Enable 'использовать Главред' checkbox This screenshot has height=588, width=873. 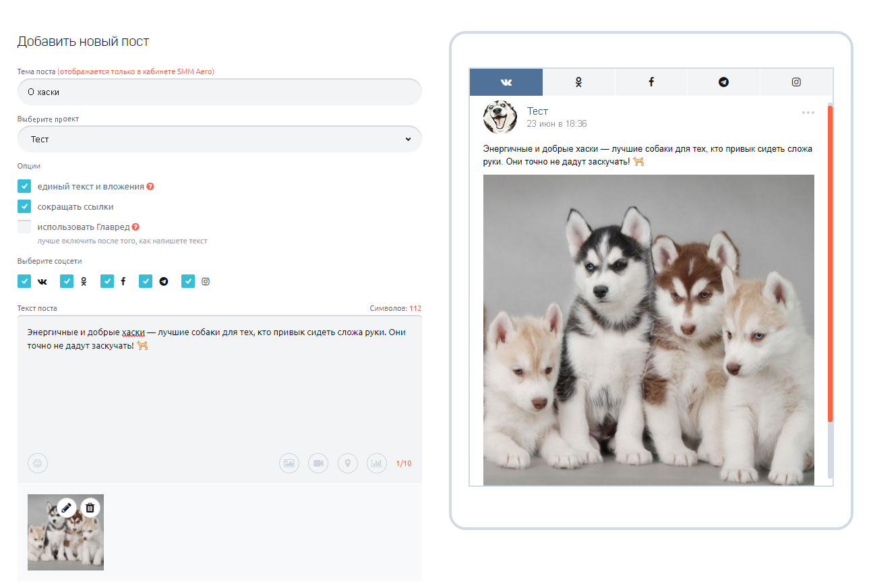(x=24, y=227)
